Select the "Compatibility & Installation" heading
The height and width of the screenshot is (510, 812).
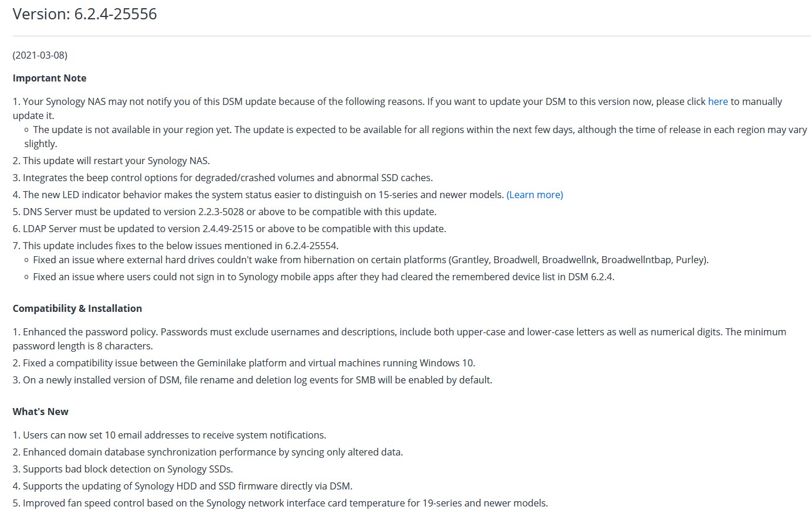[x=77, y=308]
